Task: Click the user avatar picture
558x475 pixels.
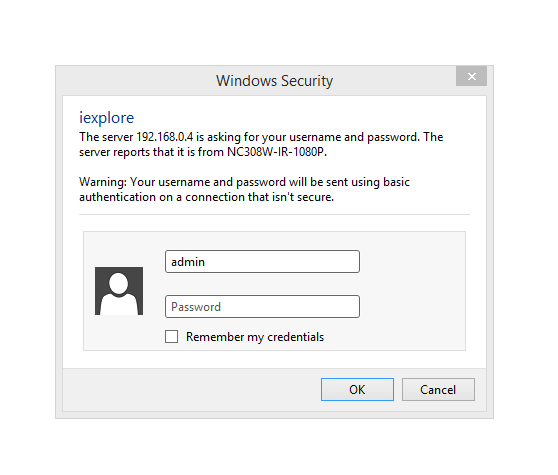Action: (119, 291)
